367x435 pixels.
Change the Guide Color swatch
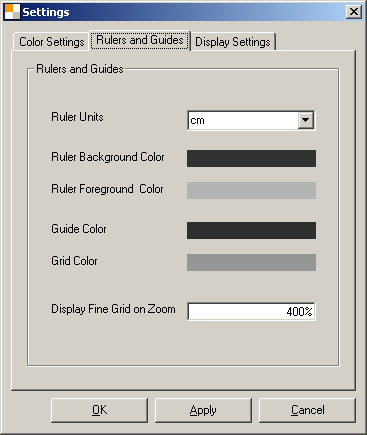[251, 230]
